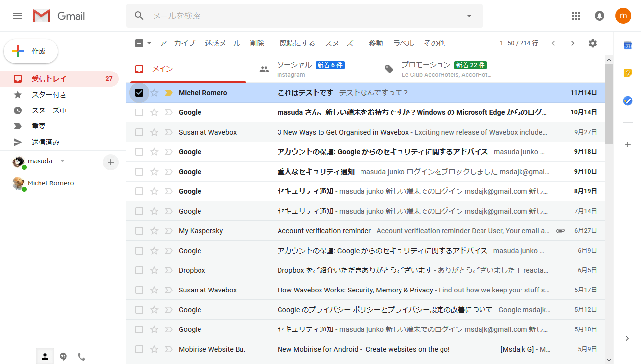Click 既読にする to mark as read
Viewport: 641px width, 364px height.
coord(297,43)
